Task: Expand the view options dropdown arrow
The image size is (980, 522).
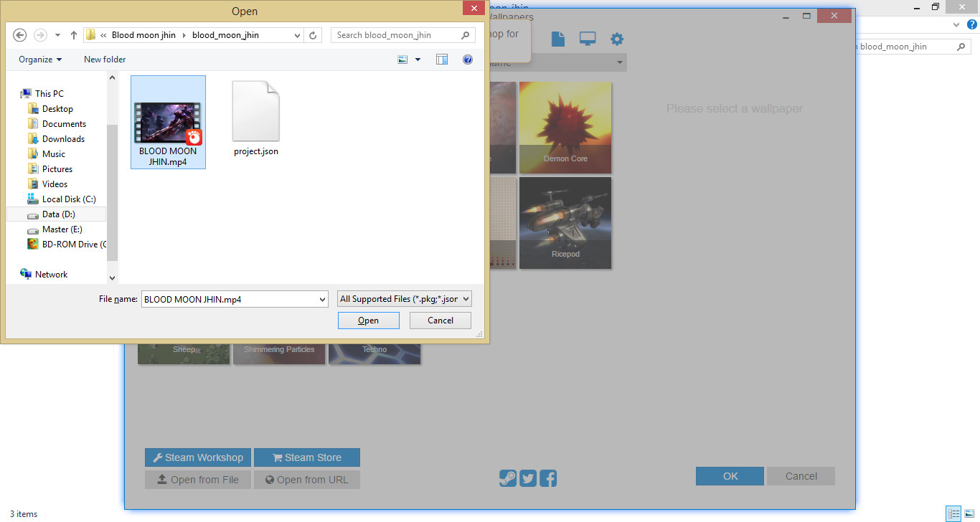Action: pyautogui.click(x=418, y=60)
